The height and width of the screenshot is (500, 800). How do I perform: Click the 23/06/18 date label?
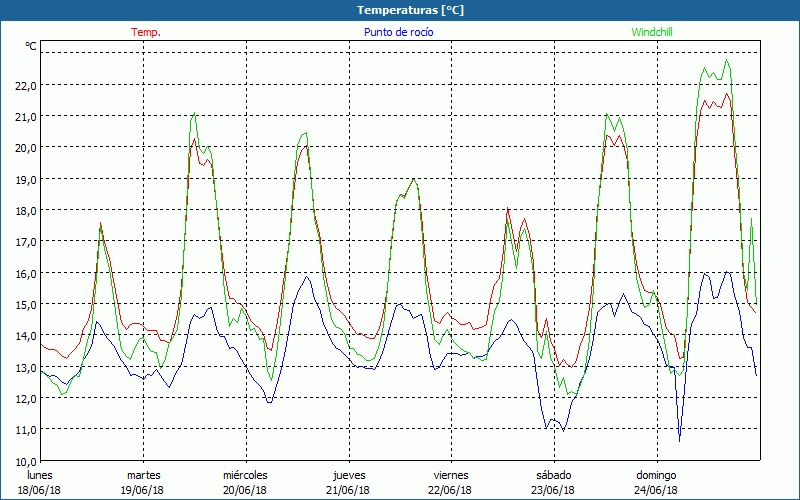click(553, 490)
